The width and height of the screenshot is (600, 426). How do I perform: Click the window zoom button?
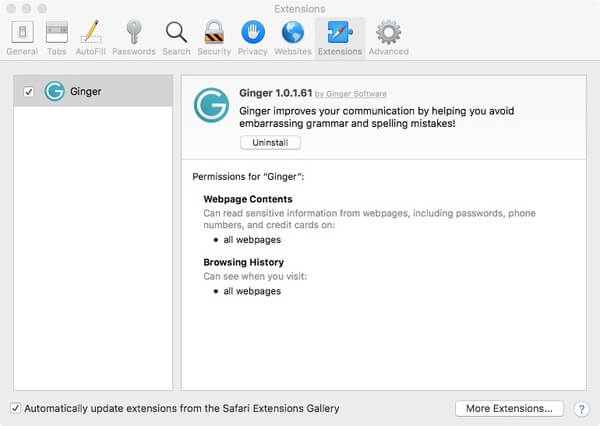[42, 8]
